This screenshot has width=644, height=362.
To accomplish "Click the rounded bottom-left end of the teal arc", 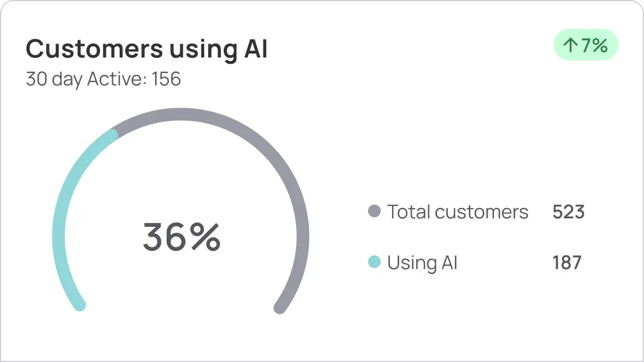I will pyautogui.click(x=80, y=305).
